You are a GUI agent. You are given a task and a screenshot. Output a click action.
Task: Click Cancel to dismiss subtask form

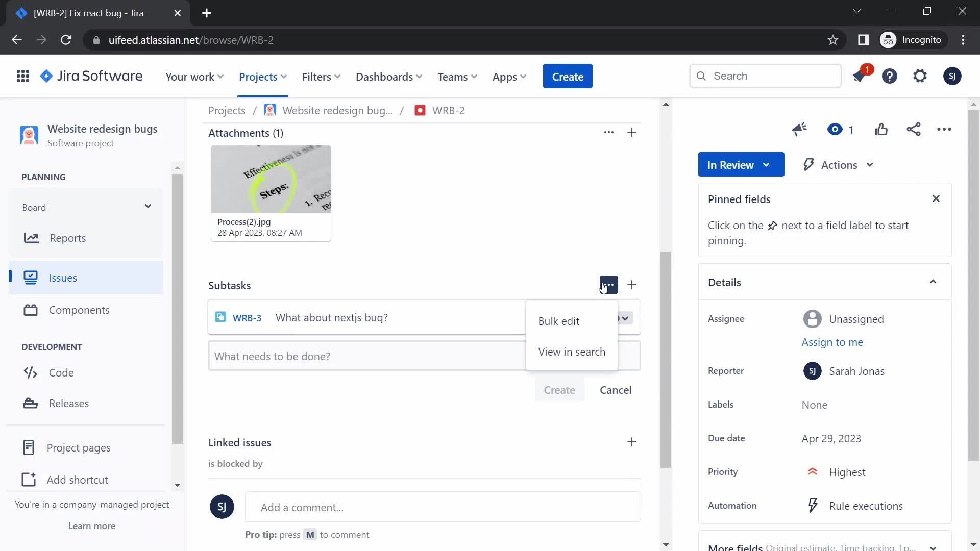click(x=616, y=390)
